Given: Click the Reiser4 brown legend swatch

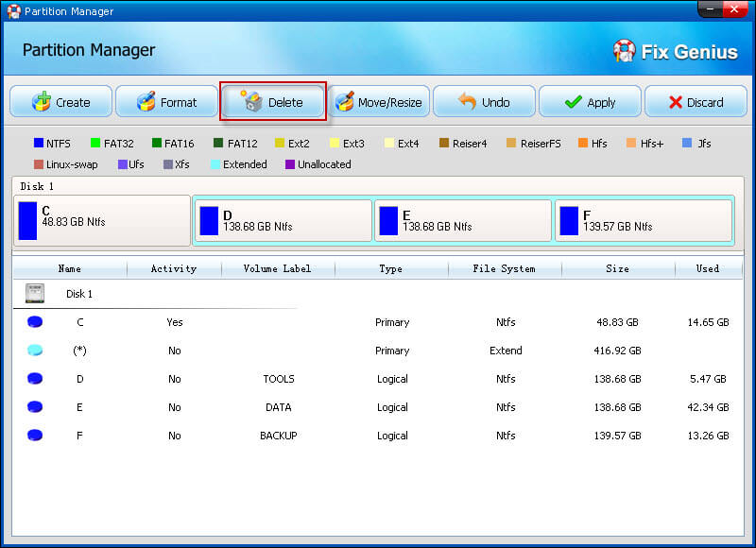Looking at the screenshot, I should coord(444,143).
